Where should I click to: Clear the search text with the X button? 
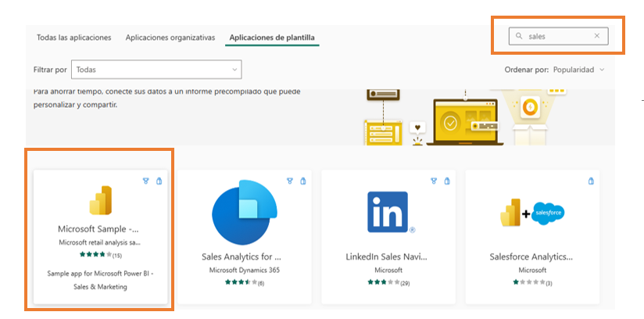click(x=597, y=36)
